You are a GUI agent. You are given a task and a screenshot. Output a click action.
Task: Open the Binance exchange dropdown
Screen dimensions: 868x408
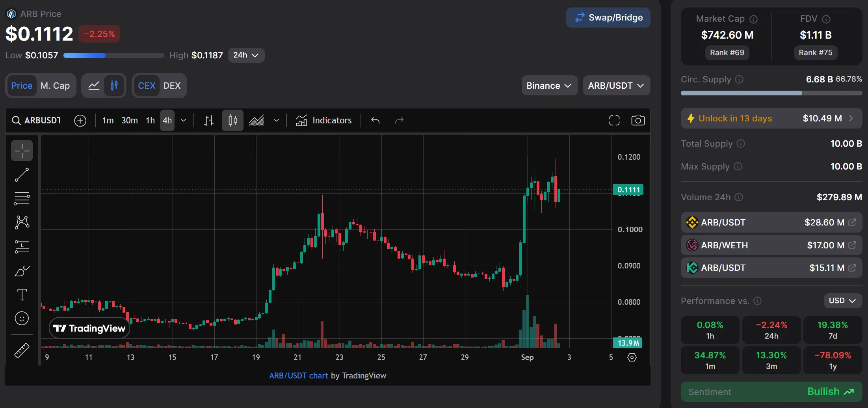coord(549,86)
